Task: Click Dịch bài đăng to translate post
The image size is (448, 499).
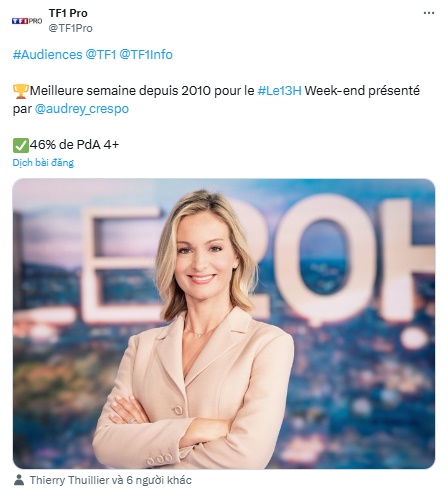Action: [x=43, y=162]
